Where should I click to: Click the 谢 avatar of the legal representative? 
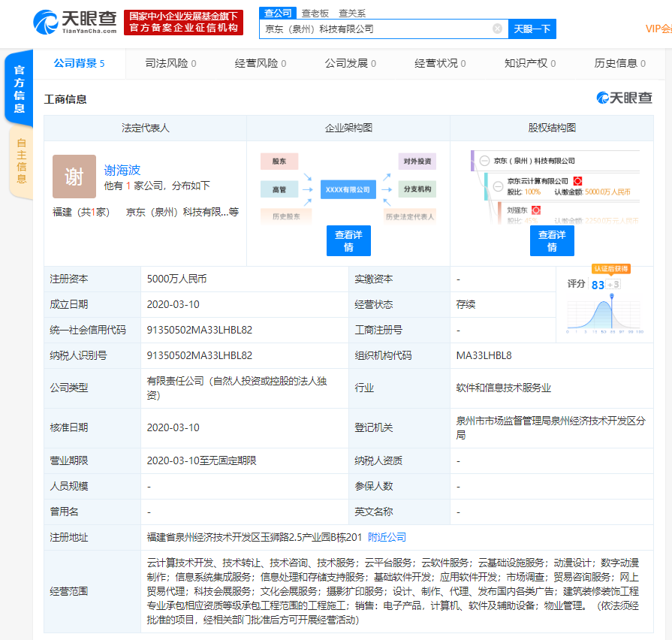coord(74,177)
